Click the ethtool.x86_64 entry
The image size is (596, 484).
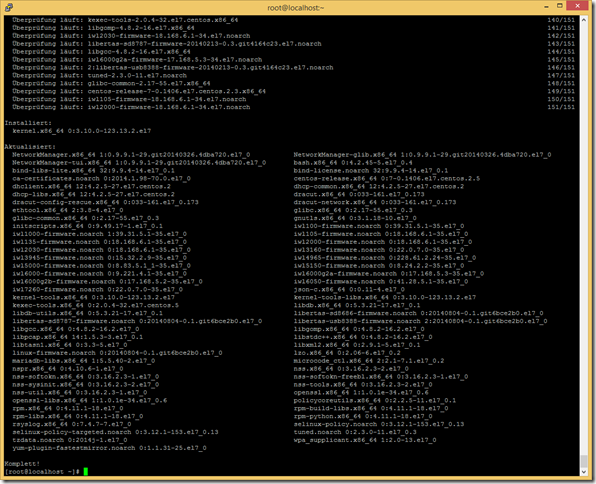click(68, 210)
